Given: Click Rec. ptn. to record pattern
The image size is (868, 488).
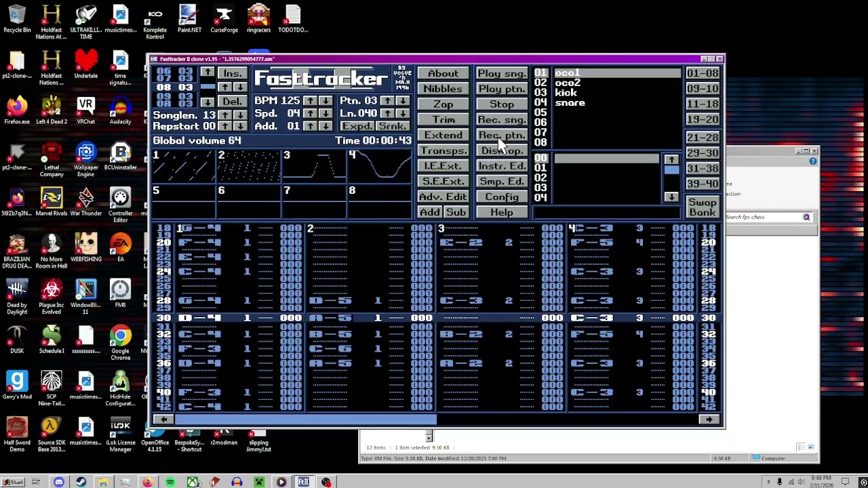Looking at the screenshot, I should pos(502,135).
